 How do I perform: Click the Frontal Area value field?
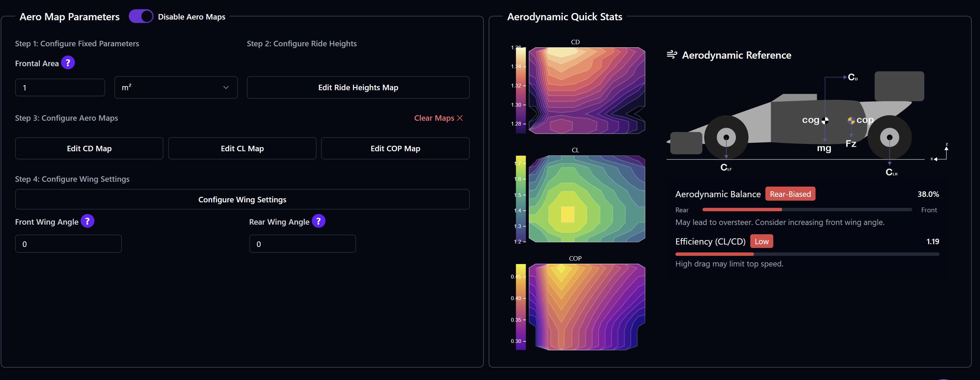tap(60, 88)
